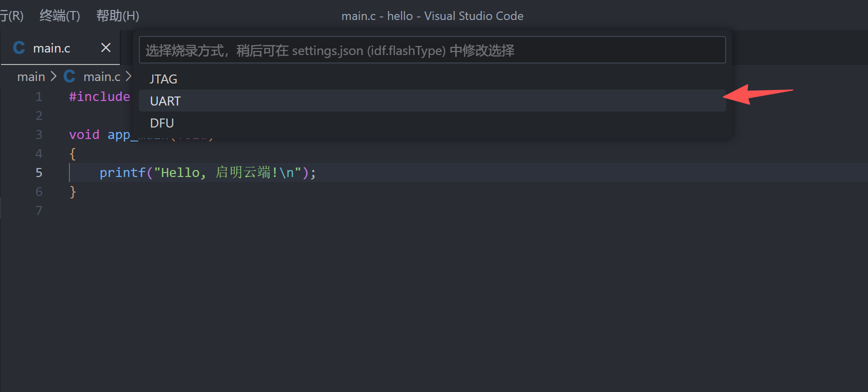
Task: Click the void keyword on line 3
Action: pos(84,134)
